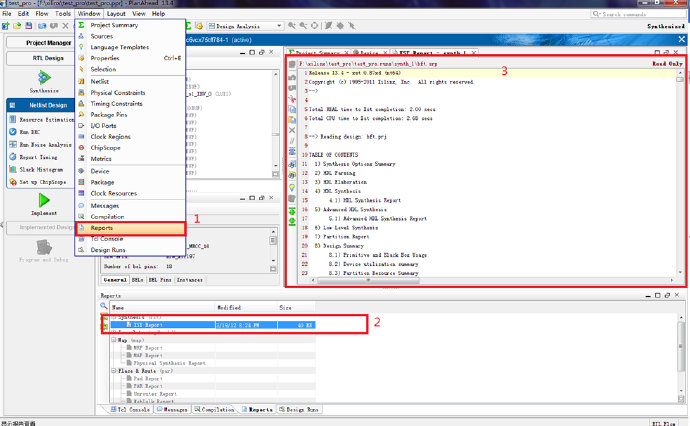Select Tcl Console in the Window menu
The height and width of the screenshot is (426, 690).
(x=130, y=239)
